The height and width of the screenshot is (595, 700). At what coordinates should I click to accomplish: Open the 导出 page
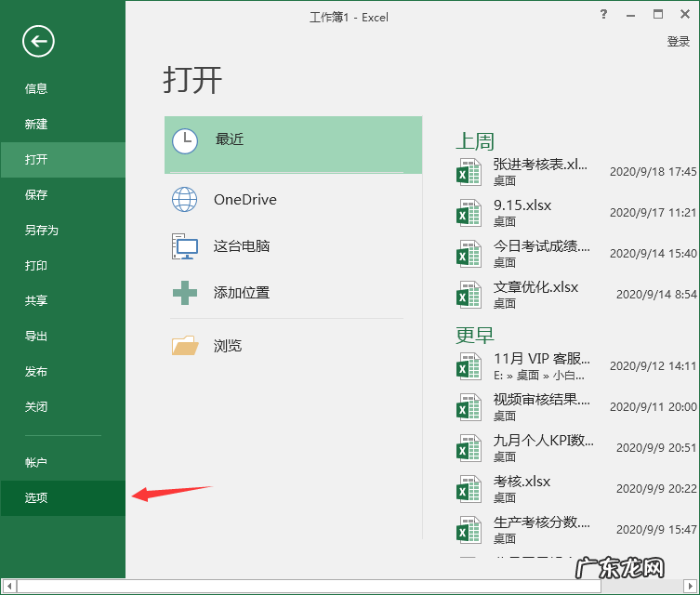point(63,337)
